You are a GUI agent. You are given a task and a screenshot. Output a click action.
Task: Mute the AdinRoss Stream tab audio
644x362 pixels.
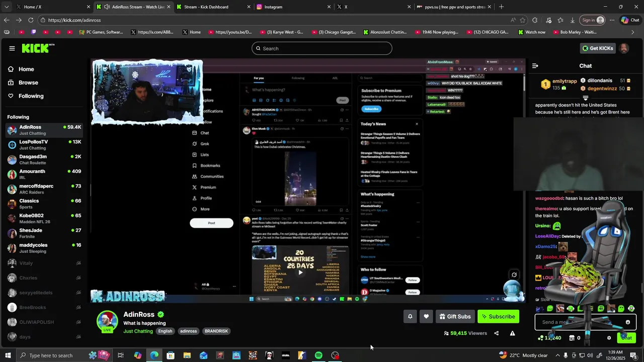point(107,7)
